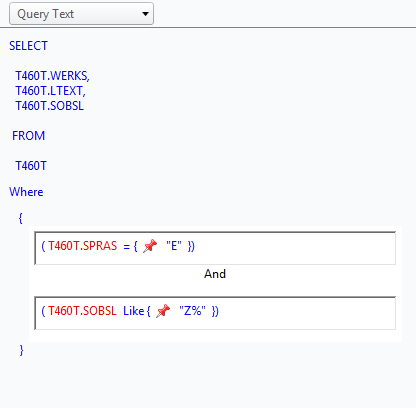Click pushpin icon next to "Z%" value

coord(163,311)
